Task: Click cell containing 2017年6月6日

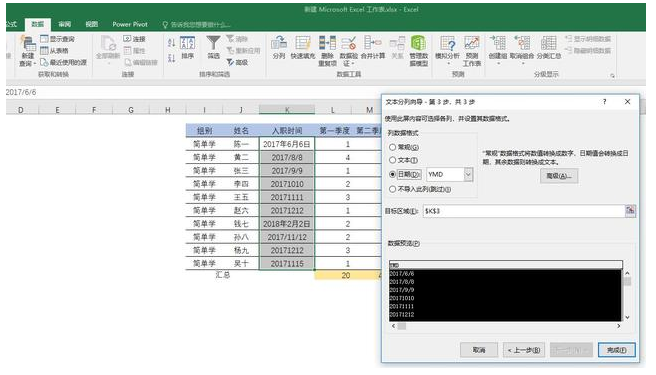Action: pos(287,144)
